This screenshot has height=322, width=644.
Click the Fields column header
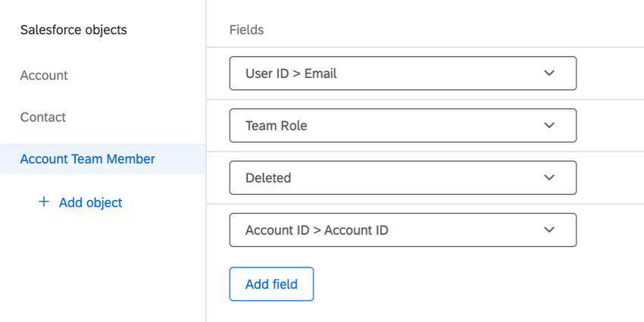point(246,30)
